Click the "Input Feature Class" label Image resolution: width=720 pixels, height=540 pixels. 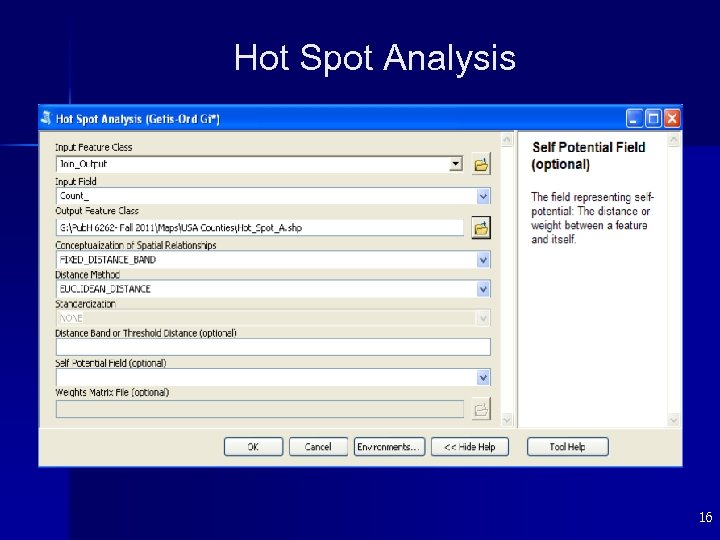pyautogui.click(x=94, y=147)
